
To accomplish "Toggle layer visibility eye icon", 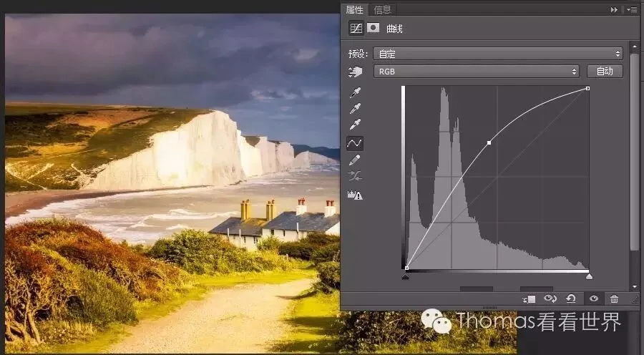I will click(593, 298).
